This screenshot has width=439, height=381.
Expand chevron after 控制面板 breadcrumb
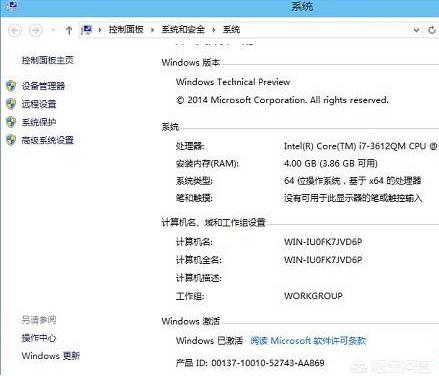coord(152,30)
